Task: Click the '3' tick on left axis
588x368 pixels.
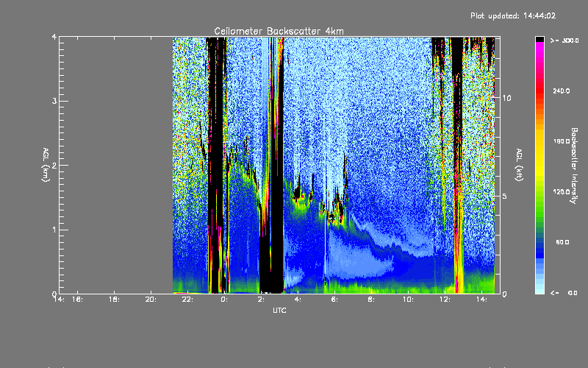Action: [54, 101]
